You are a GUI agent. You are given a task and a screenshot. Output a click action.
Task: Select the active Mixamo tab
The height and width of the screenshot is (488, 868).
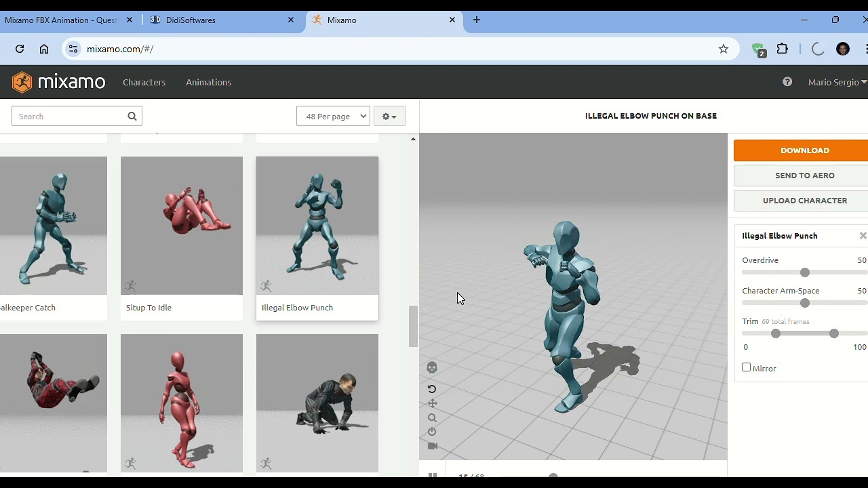click(384, 20)
